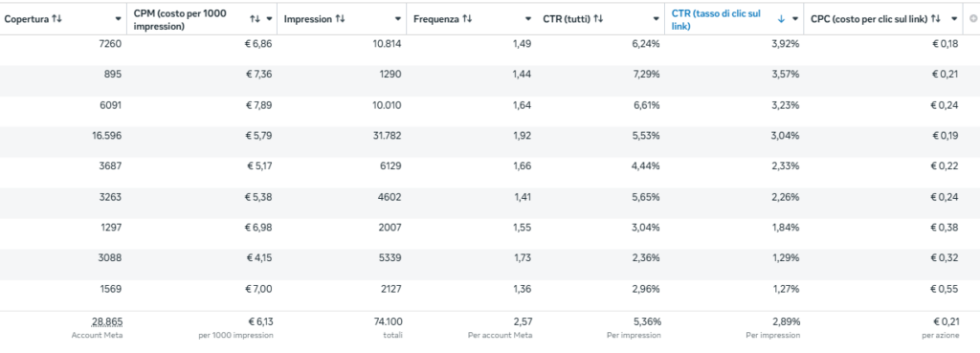Open CPC column dropdown arrow
Viewport: 980px width, 353px height.
pos(954,19)
